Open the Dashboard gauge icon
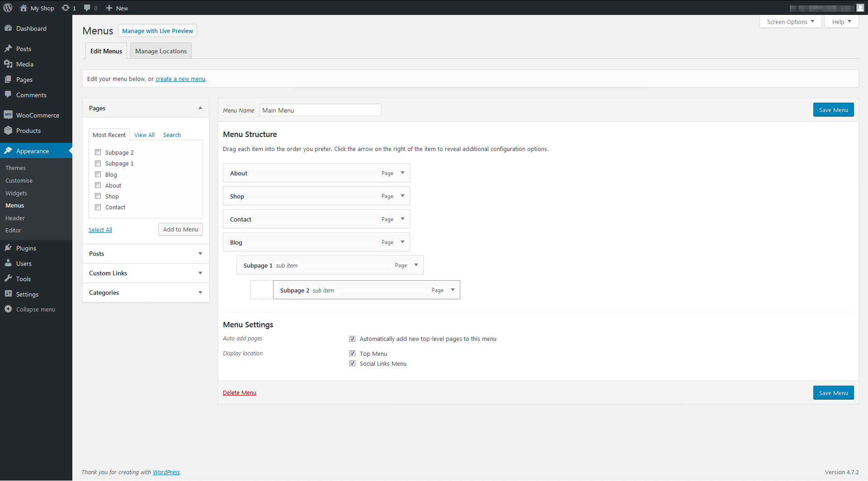The image size is (868, 481). point(8,28)
